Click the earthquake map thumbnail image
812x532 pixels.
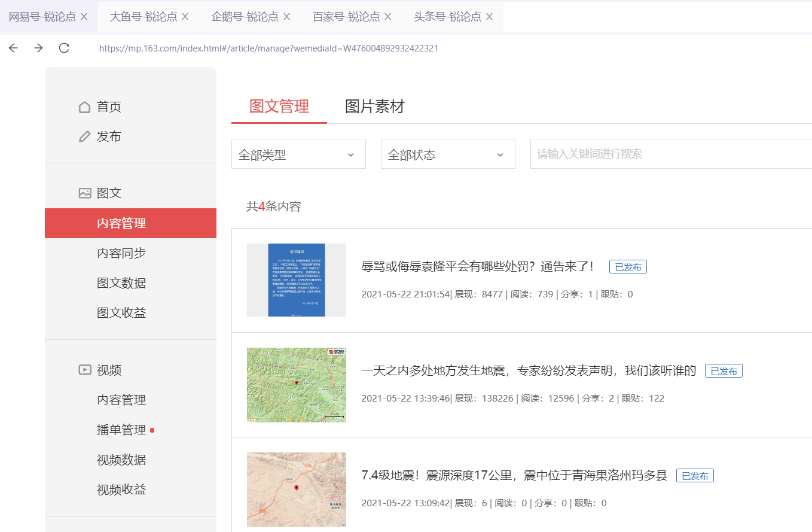(296, 385)
